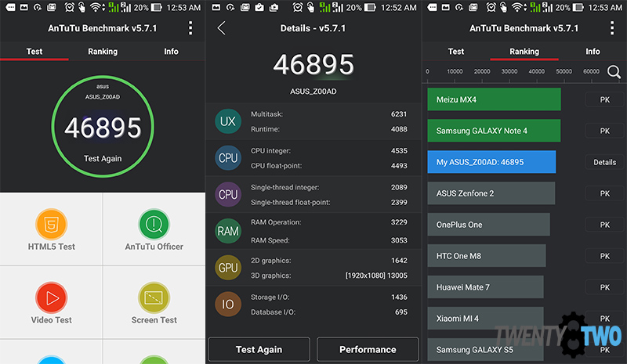Tap alarm icon in left status bar
Screen dimensions: 627x364
pos(69,7)
